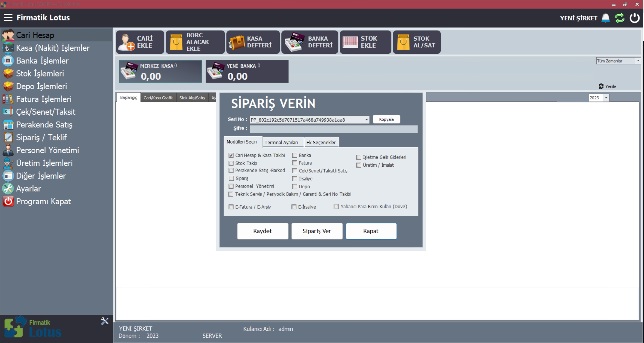Click the red Programı Kapat icon
The width and height of the screenshot is (644, 343).
pyautogui.click(x=8, y=201)
